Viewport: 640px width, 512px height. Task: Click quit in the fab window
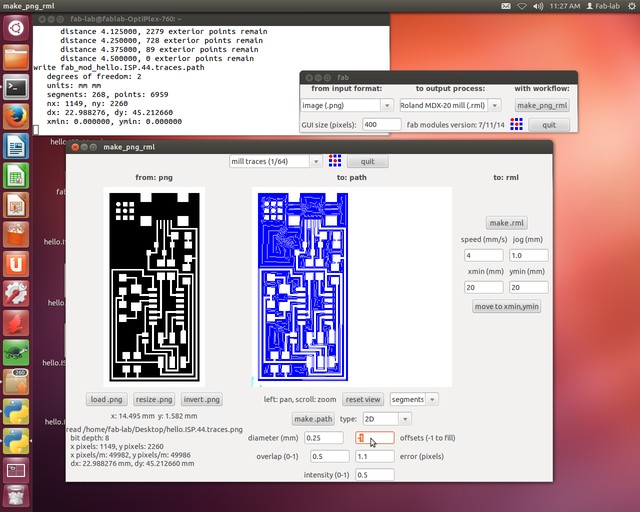[x=549, y=125]
